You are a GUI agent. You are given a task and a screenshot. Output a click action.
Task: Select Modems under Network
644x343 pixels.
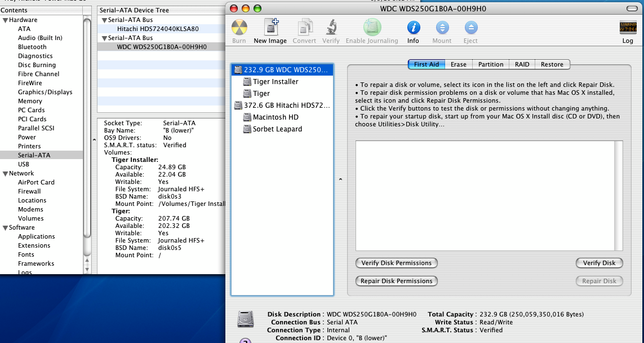point(30,210)
